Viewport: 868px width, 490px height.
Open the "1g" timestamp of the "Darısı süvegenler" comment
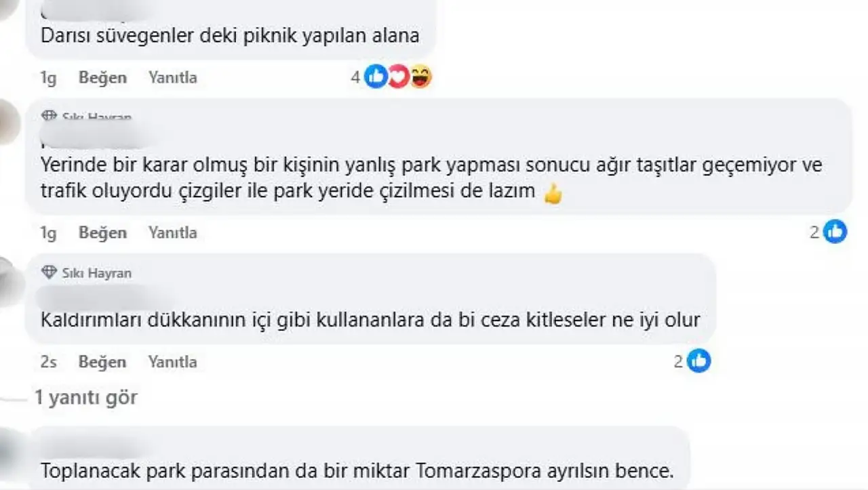(x=48, y=77)
